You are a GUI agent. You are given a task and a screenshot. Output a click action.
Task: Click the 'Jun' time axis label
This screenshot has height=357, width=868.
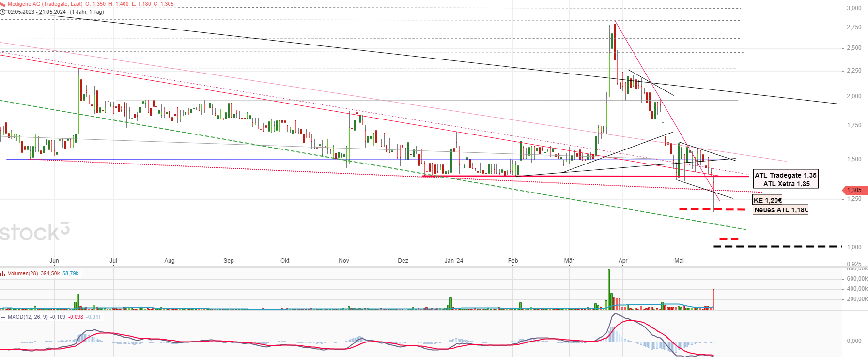tap(54, 261)
